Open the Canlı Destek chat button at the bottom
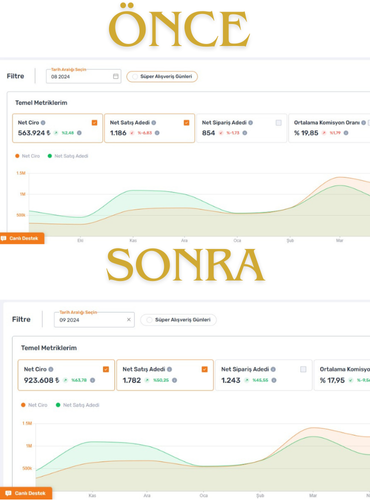The image size is (370, 500). pyautogui.click(x=26, y=493)
